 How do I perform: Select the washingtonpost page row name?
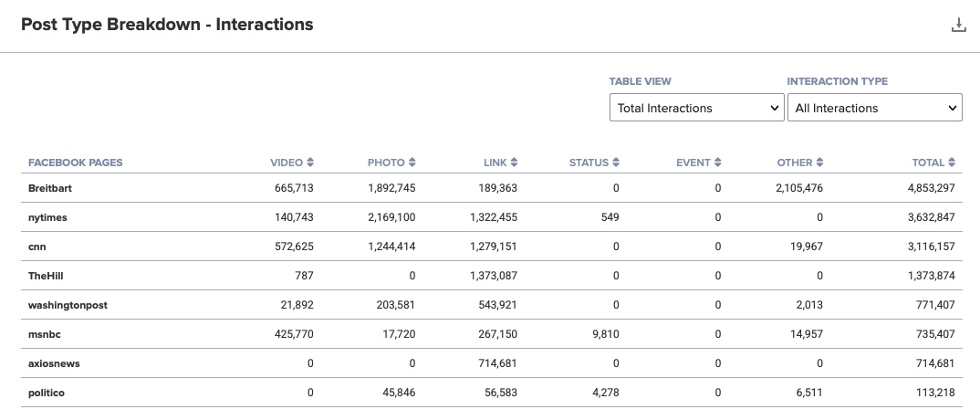click(68, 305)
